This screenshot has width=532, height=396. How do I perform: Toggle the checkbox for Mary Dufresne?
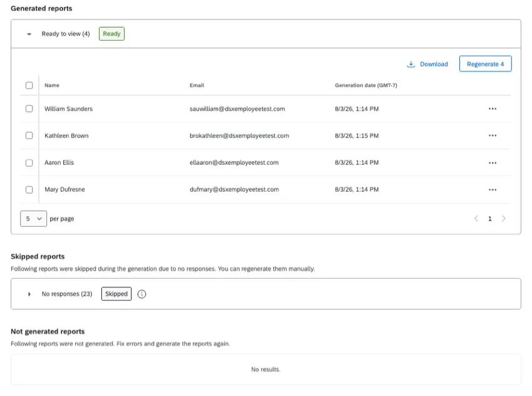pyautogui.click(x=29, y=189)
